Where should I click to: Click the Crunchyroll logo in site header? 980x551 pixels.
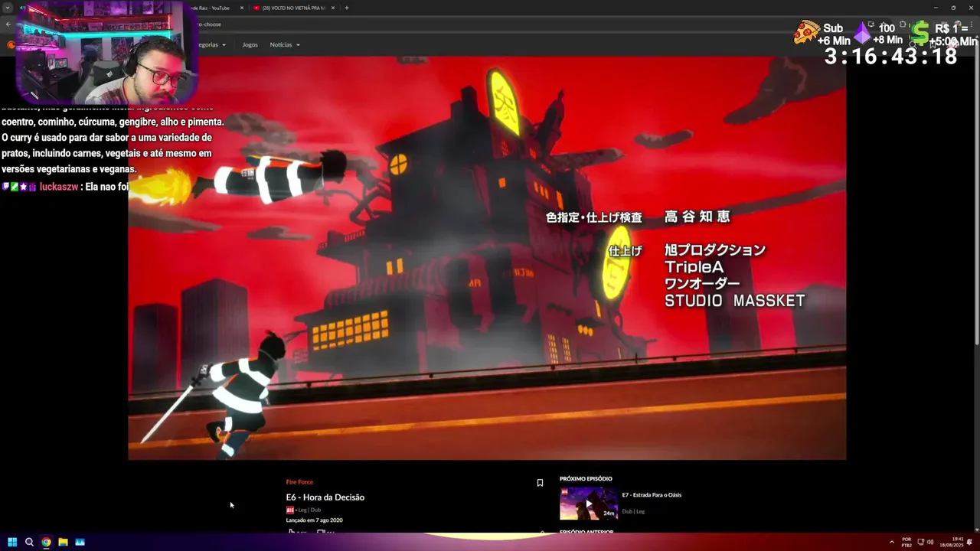[11, 44]
